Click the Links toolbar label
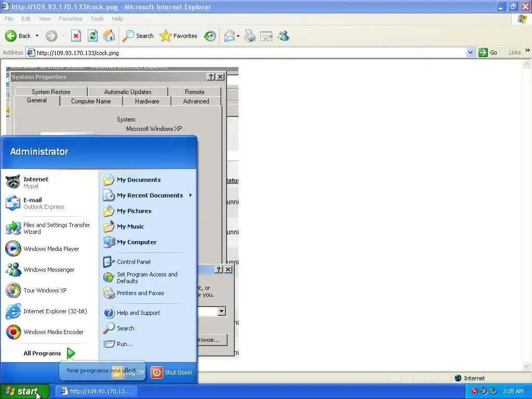This screenshot has height=399, width=532. point(514,52)
